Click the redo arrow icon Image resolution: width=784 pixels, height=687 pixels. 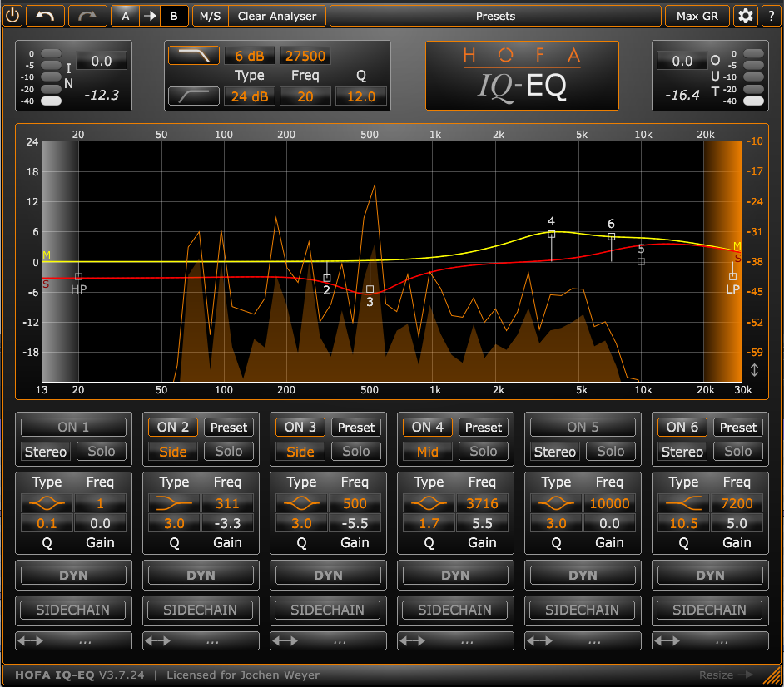[x=87, y=16]
